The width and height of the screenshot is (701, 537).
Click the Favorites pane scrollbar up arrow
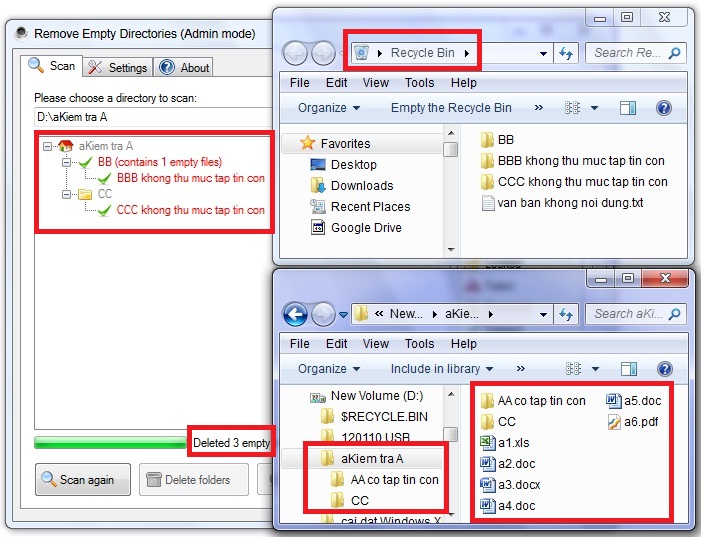pyautogui.click(x=451, y=133)
